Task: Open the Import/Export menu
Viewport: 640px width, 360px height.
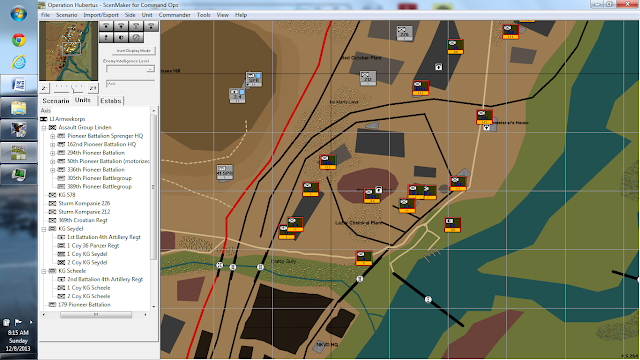Action: pos(101,15)
